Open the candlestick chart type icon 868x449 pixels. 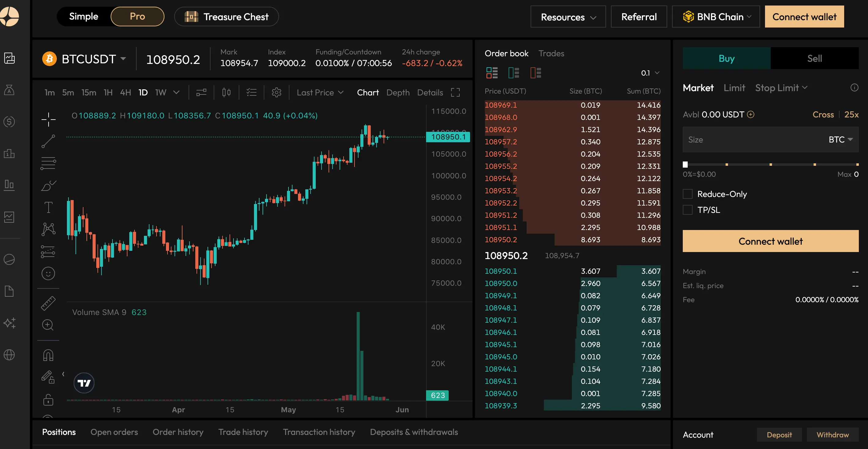(226, 92)
